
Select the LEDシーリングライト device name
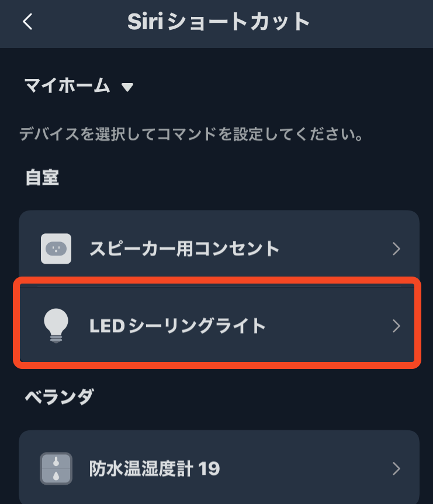tap(178, 326)
